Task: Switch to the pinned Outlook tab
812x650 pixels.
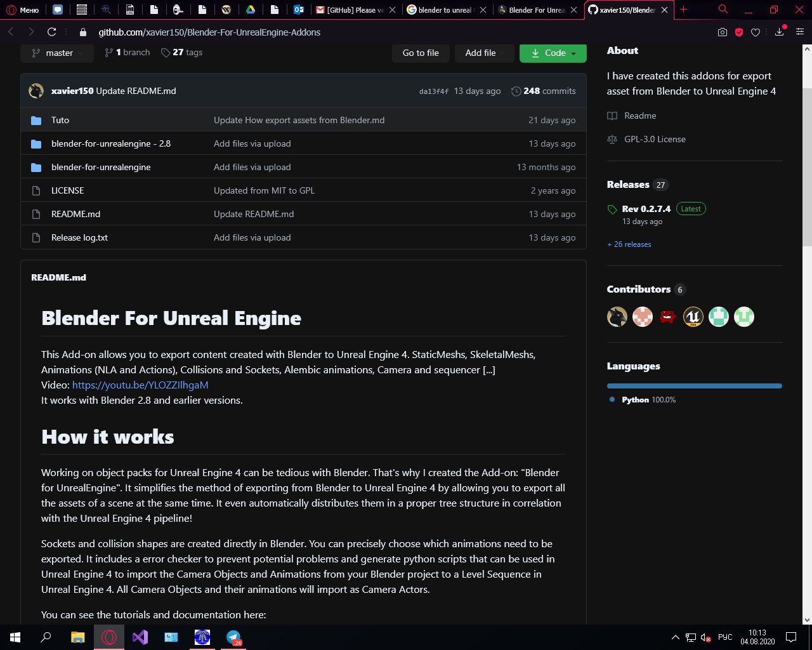Action: 299,10
